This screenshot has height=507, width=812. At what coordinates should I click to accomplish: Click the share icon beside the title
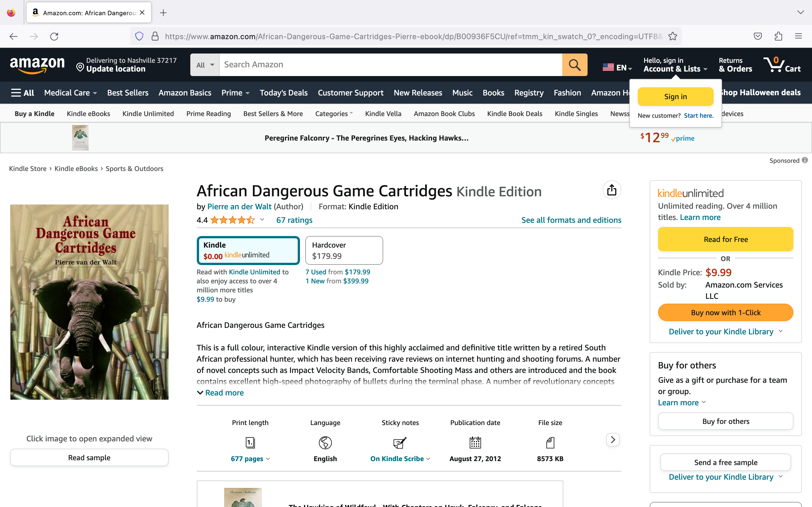click(x=612, y=190)
